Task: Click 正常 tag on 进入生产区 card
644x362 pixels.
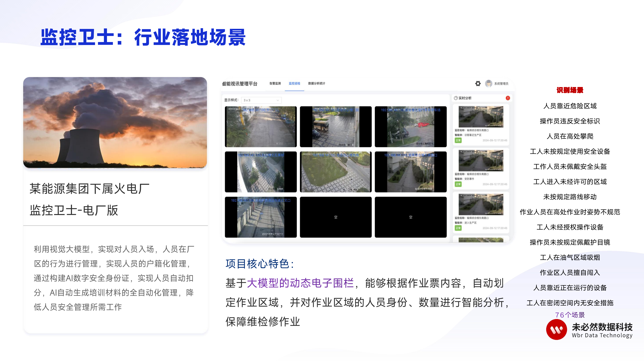Action: [x=458, y=228]
